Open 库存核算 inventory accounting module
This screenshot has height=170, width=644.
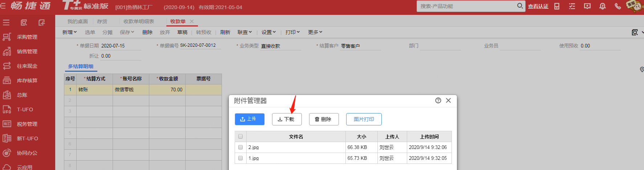click(28, 80)
